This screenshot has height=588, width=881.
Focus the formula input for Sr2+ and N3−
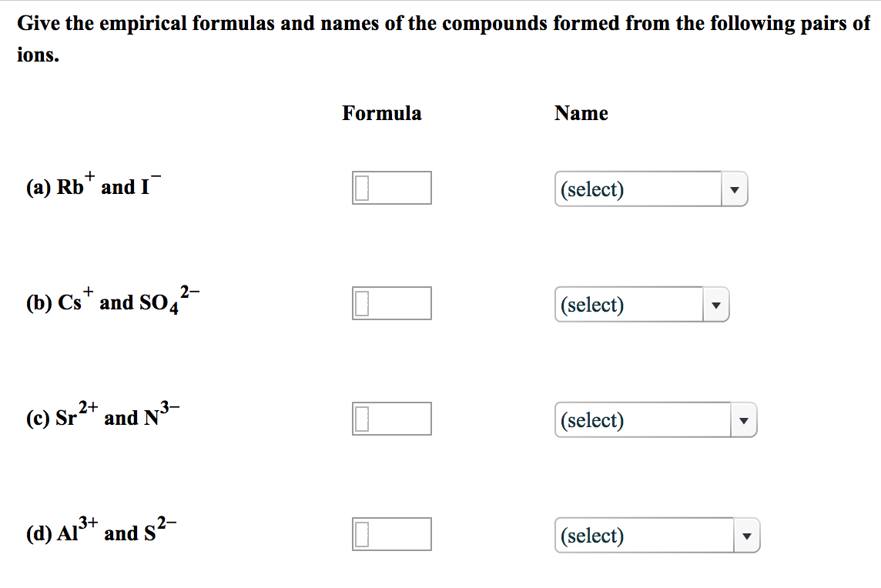tap(392, 419)
